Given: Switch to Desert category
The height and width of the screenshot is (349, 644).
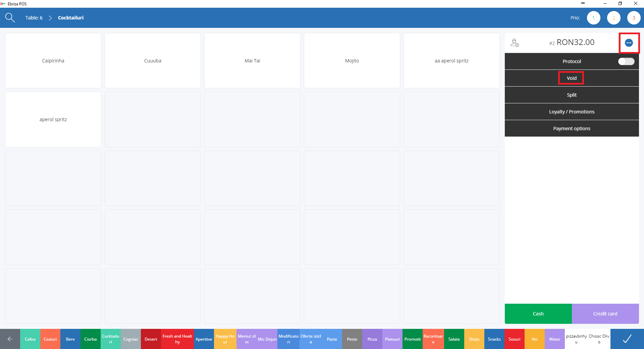Looking at the screenshot, I should (x=151, y=339).
